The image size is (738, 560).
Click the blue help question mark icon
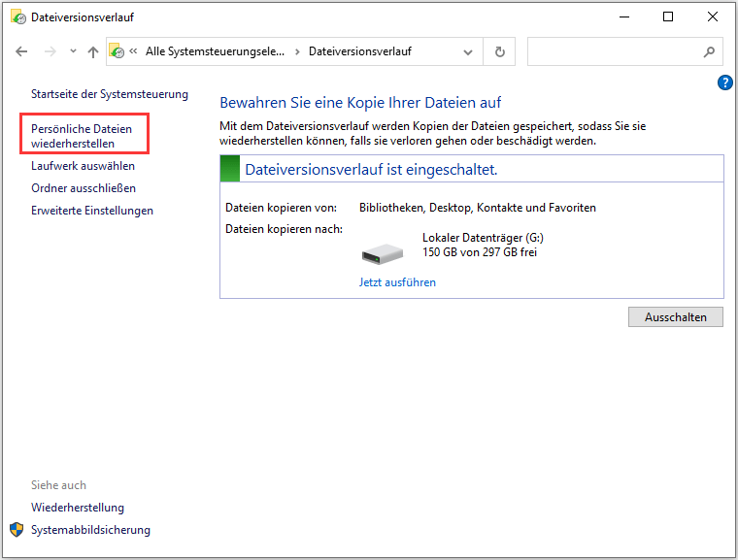click(x=724, y=82)
